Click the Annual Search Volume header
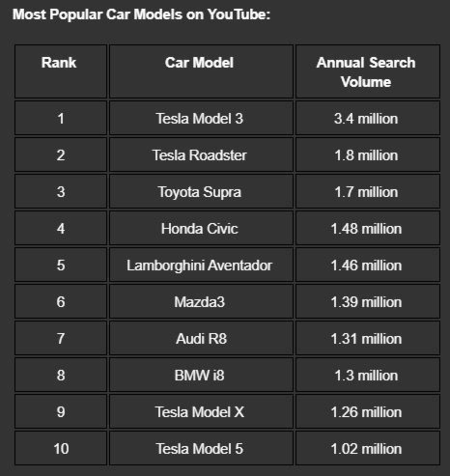The image size is (450, 476). coord(366,72)
